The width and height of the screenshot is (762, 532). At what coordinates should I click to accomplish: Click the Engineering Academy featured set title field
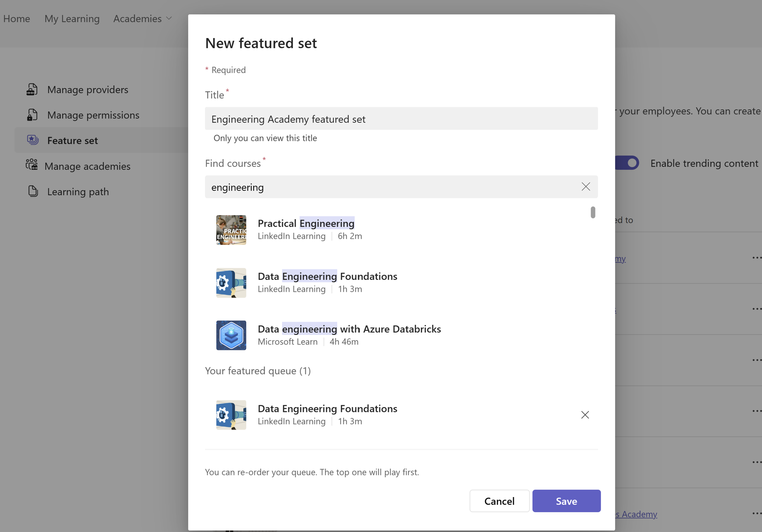[x=401, y=118]
